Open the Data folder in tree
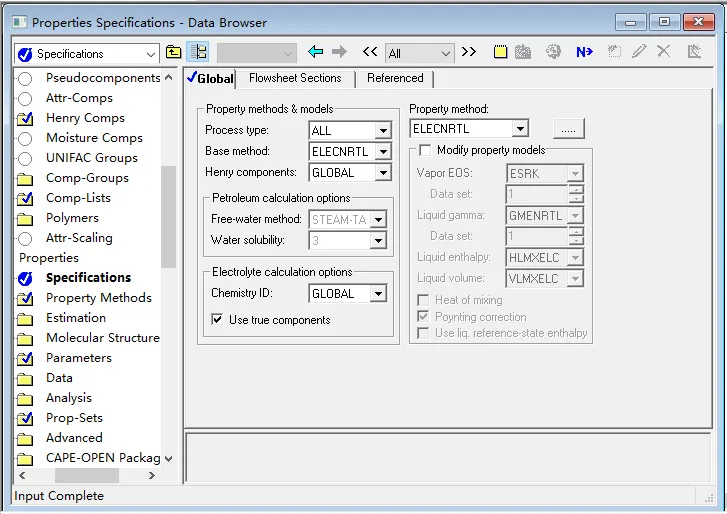 coord(59,378)
